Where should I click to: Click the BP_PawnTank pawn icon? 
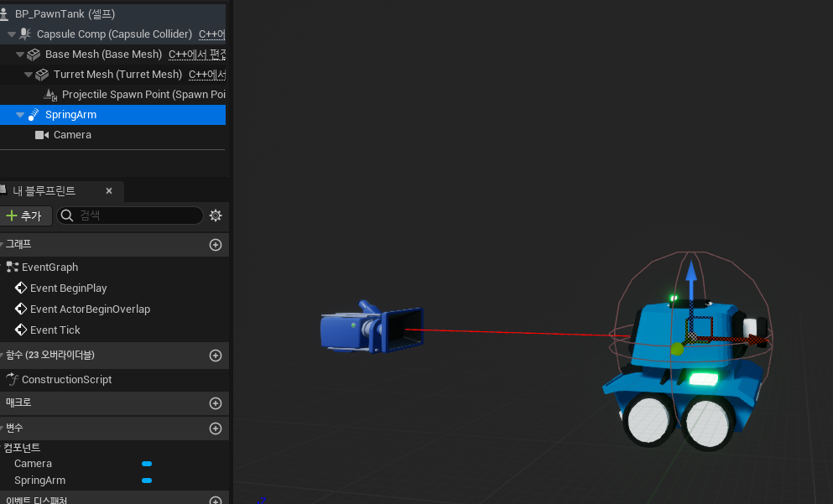point(4,13)
